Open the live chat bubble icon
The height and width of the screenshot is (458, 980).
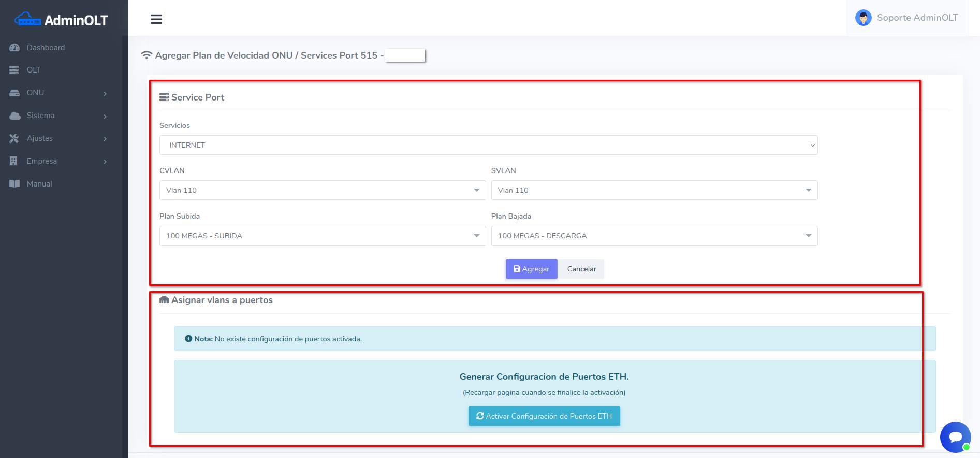pos(955,437)
